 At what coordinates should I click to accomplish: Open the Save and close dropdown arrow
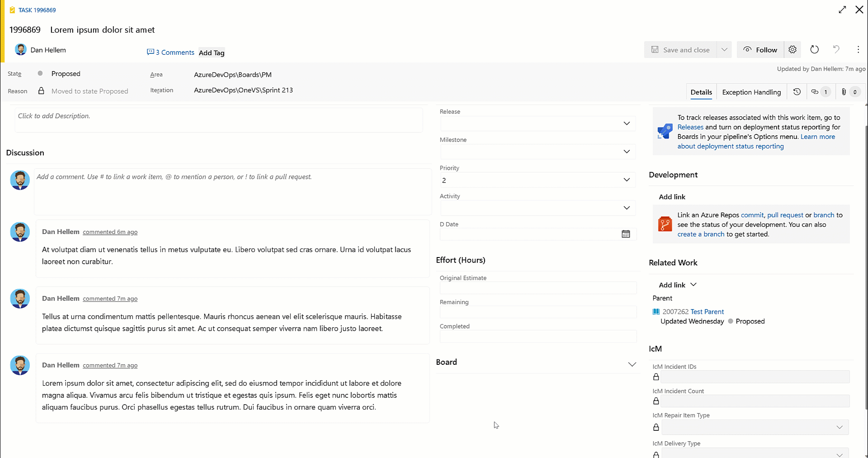pyautogui.click(x=724, y=50)
